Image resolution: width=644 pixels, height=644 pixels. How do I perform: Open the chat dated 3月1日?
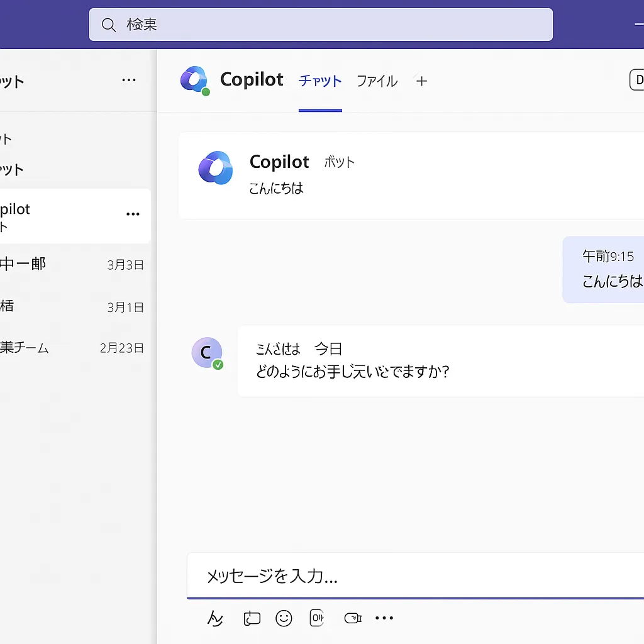(x=72, y=307)
